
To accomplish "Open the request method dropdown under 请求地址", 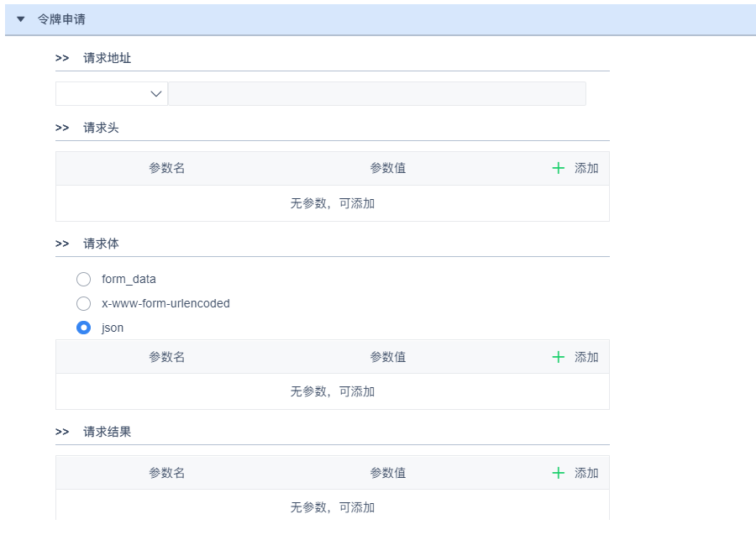I will pos(112,94).
